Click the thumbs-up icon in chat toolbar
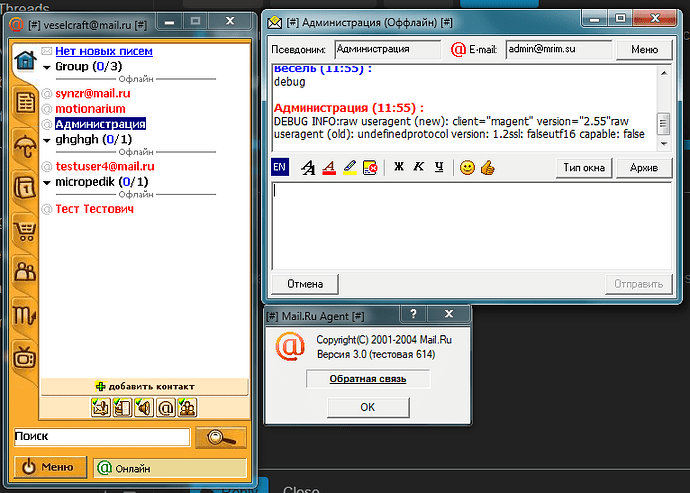This screenshot has height=493, width=690. click(x=488, y=168)
